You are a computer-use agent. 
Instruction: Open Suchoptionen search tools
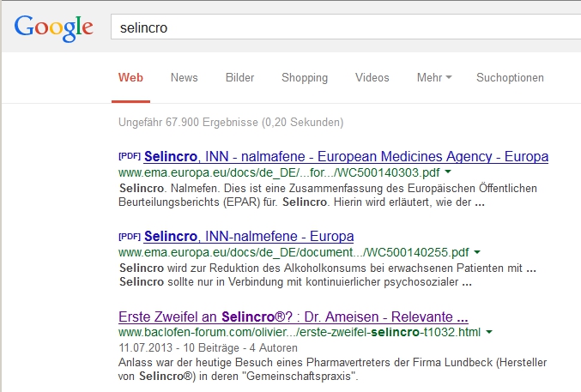(510, 77)
